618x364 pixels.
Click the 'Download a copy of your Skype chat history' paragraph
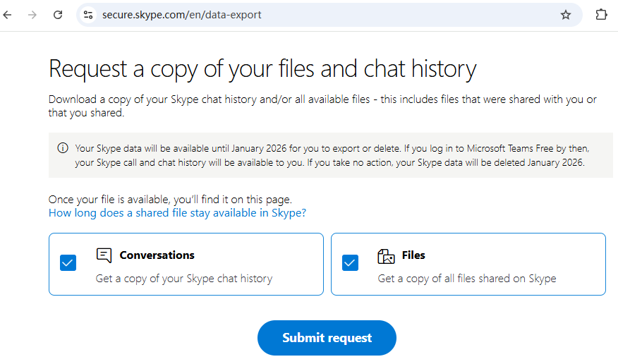point(322,106)
